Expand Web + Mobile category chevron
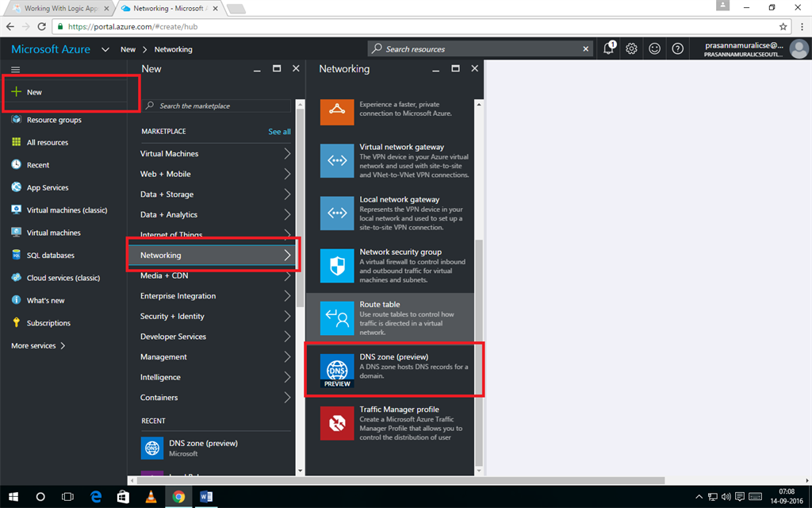The height and width of the screenshot is (508, 812). (287, 174)
